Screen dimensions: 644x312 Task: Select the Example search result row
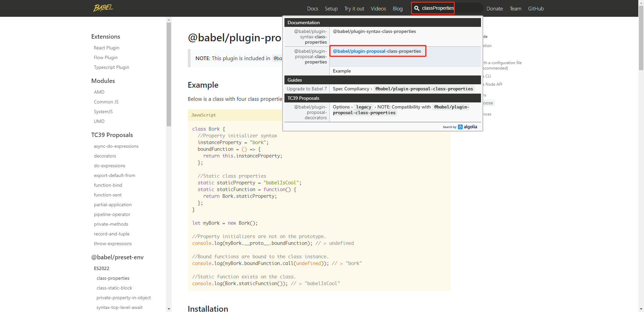(x=405, y=71)
